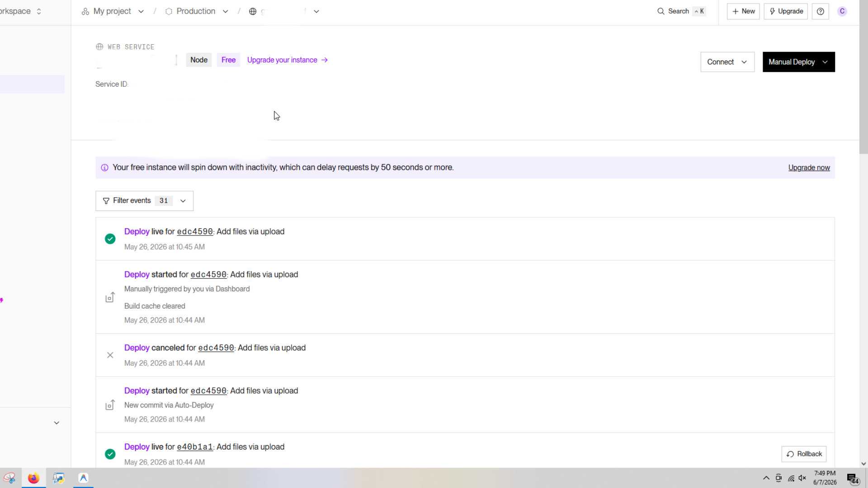
Task: Show hidden tray icons chevron
Action: click(766, 478)
